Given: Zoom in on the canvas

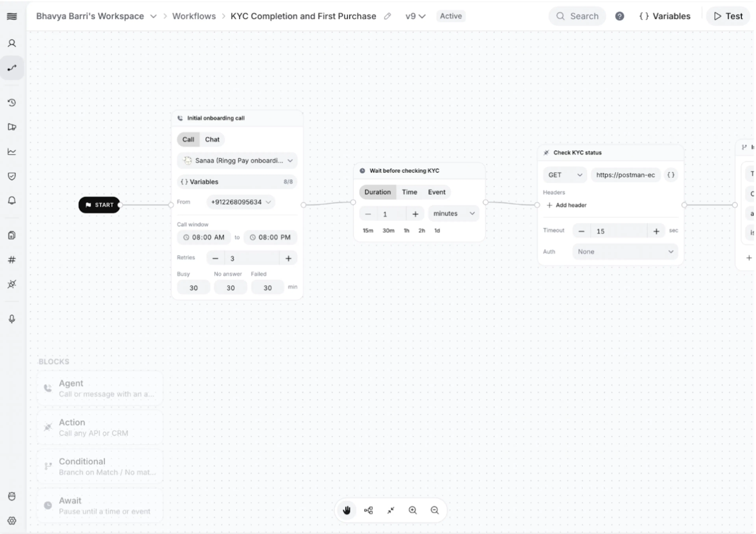Looking at the screenshot, I should click(413, 510).
